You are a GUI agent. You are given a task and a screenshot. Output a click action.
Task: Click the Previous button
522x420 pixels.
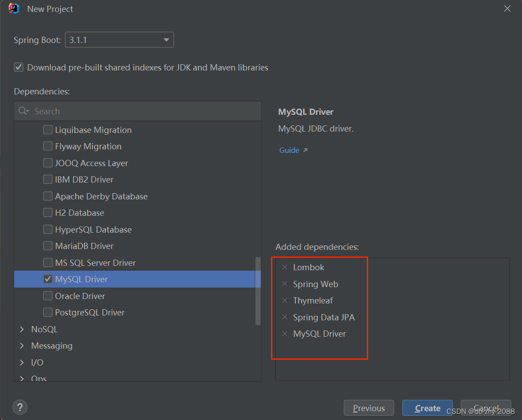coord(369,408)
